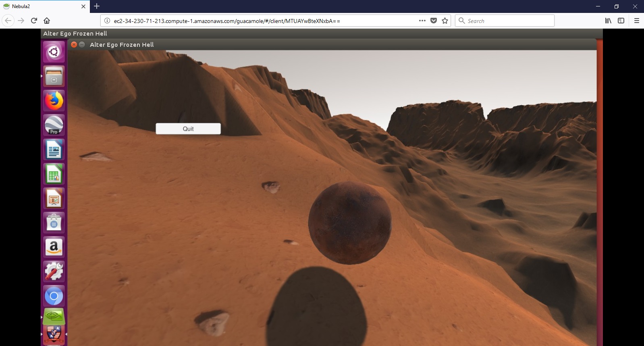Open the Firefox hamburger menu
This screenshot has width=644, height=346.
point(637,21)
